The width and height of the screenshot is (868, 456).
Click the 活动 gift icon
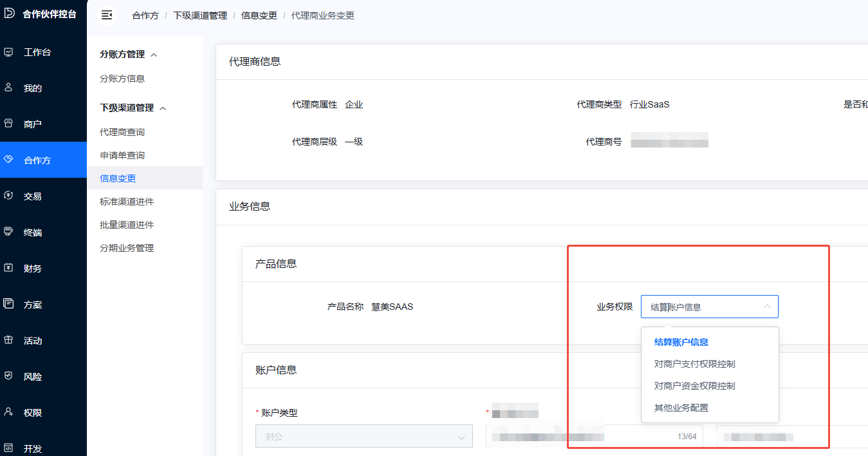pos(9,340)
